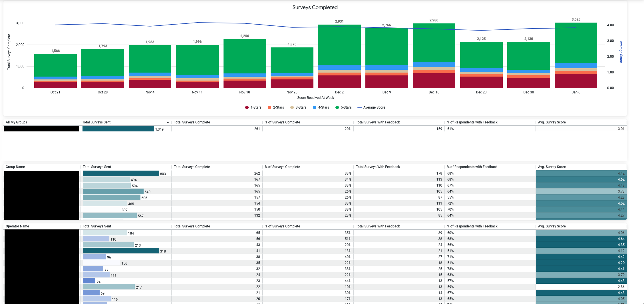Screen dimensions: 644x304
Task: Click the Average Score line legend entry
Action: (x=371, y=107)
